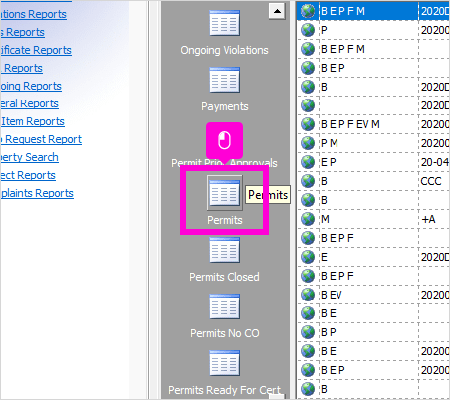Open the Property Search link
This screenshot has height=400, width=450.
(29, 157)
